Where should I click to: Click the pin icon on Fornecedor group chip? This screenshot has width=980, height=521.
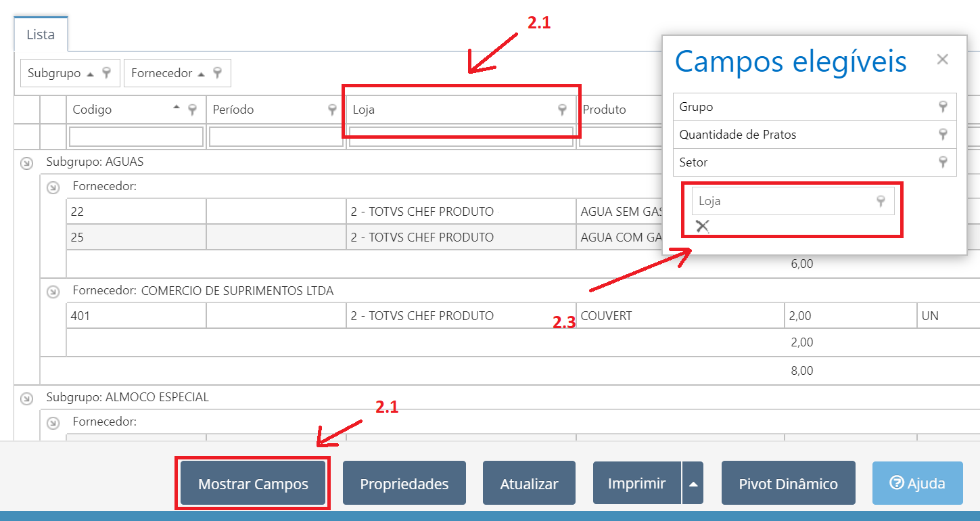[217, 73]
